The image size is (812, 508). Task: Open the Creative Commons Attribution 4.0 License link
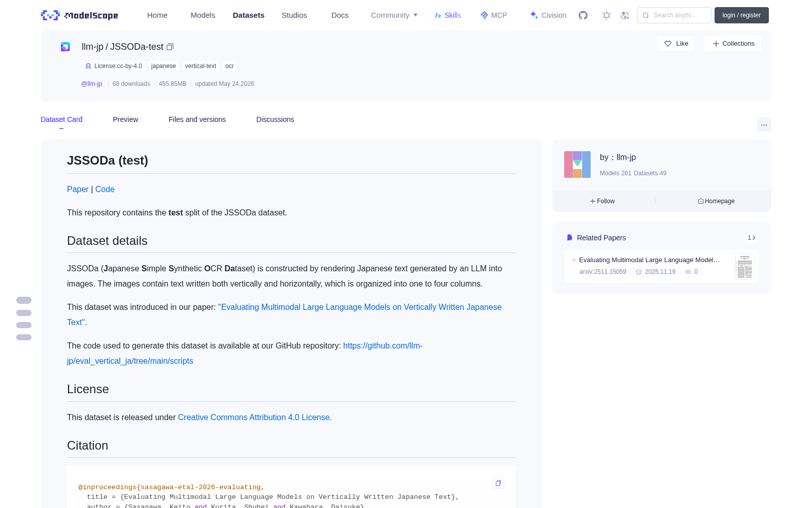click(x=254, y=417)
